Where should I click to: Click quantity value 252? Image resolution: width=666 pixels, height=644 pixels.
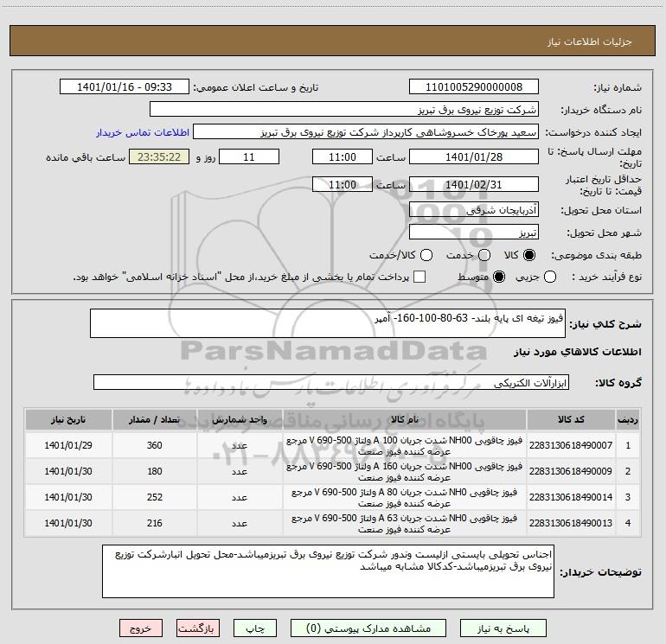click(x=154, y=497)
